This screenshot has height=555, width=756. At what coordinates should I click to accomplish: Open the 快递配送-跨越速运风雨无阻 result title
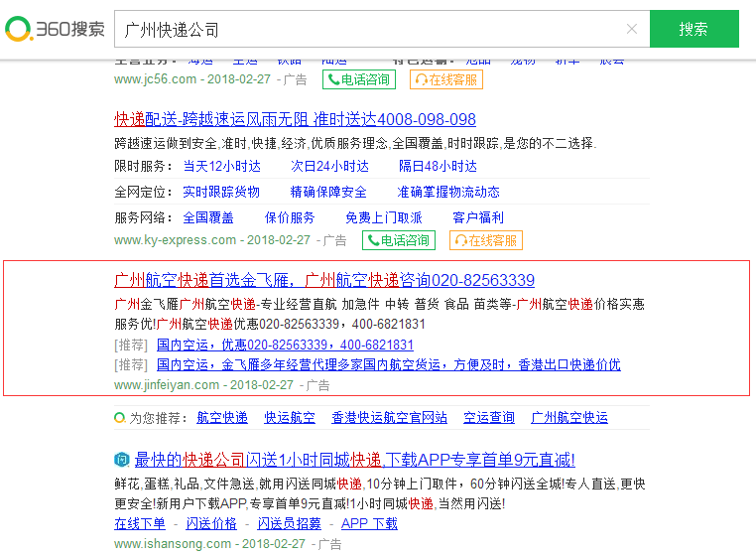coord(295,119)
